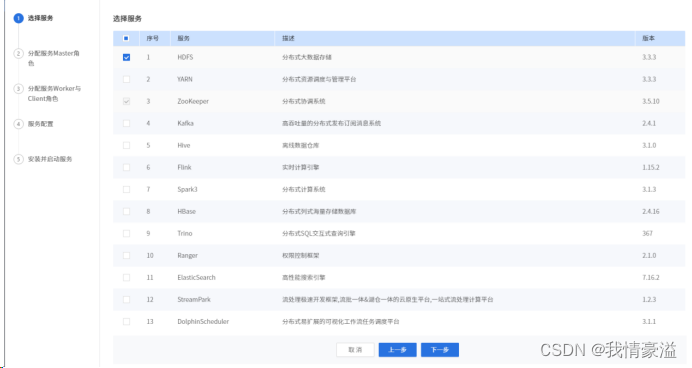Click StreamPark version 1.2.3
The image size is (692, 368).
(x=649, y=300)
